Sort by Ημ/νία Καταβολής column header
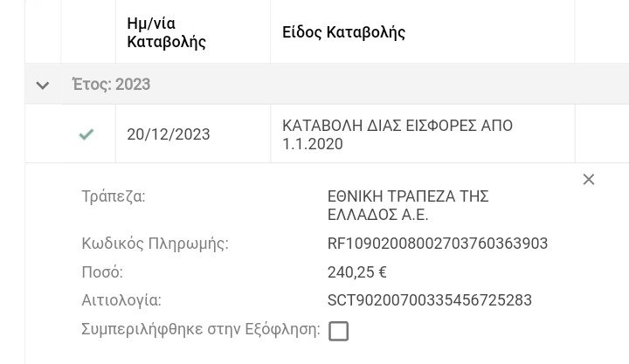Viewport: 629px width, 364px height. [167, 32]
